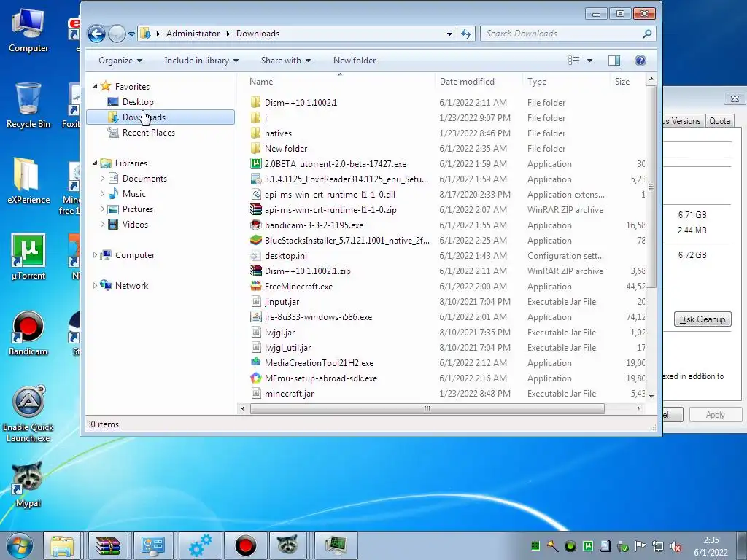Click the vertical scrollbar down arrow
Viewport: 747px width, 560px height.
651,396
